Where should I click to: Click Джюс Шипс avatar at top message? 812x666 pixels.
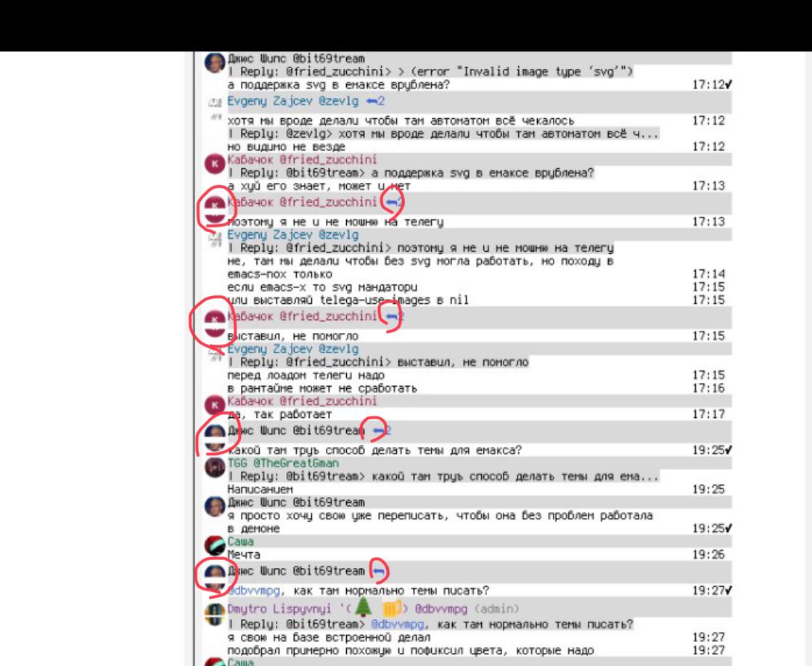coord(214,63)
